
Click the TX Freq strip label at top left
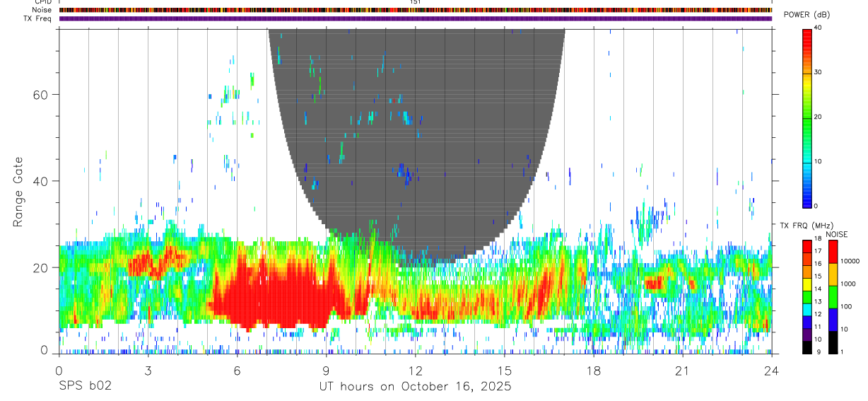[38, 18]
